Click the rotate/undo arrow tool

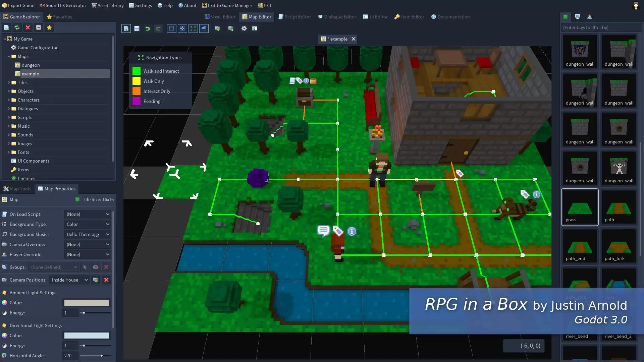click(148, 28)
